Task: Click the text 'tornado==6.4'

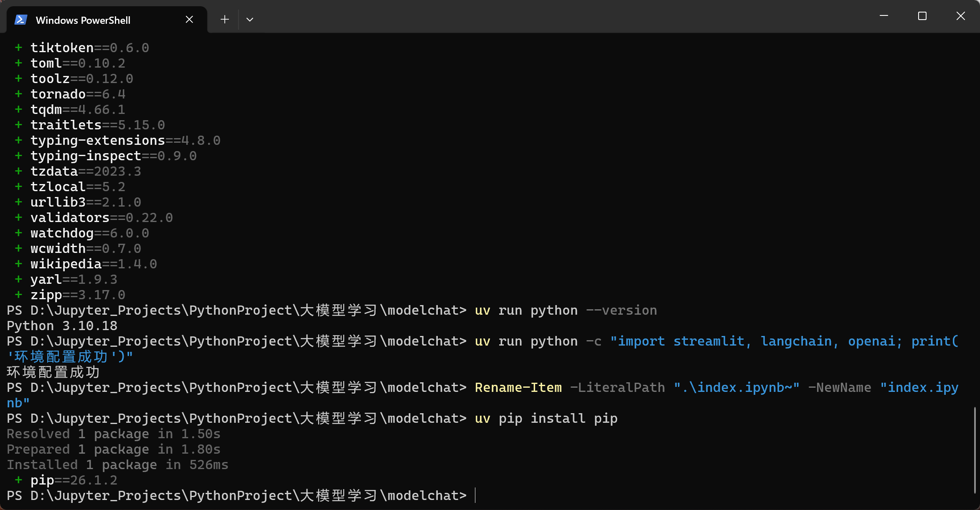Action: click(78, 94)
